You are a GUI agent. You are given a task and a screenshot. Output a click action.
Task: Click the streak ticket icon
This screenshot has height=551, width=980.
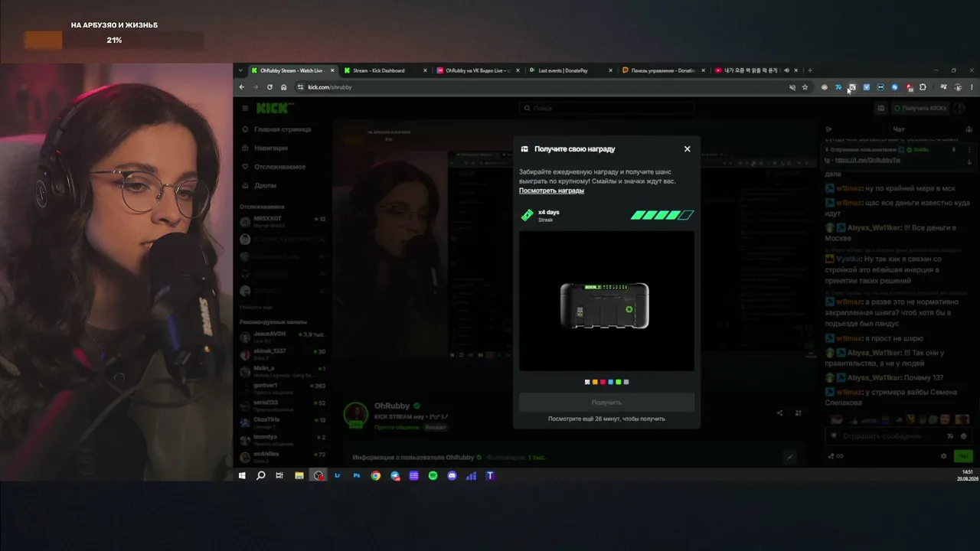(x=527, y=216)
